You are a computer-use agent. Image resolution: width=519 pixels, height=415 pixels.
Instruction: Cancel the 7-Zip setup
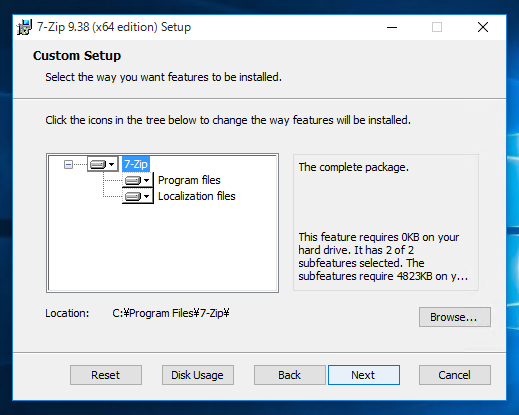[455, 375]
